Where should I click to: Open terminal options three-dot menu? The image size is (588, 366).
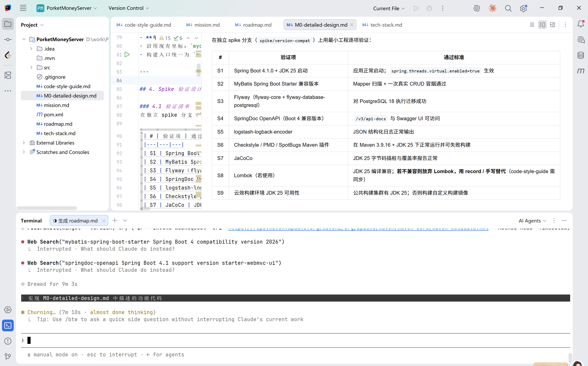tap(554, 221)
